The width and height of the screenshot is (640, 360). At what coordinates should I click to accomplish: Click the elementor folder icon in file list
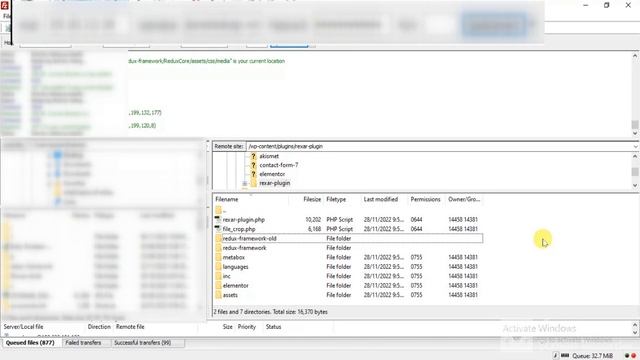tap(218, 285)
